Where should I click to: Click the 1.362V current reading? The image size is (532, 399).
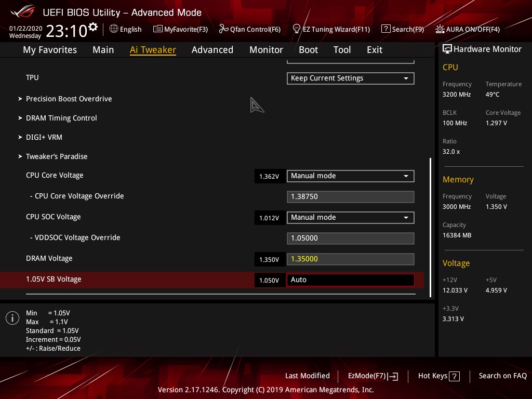tap(270, 177)
